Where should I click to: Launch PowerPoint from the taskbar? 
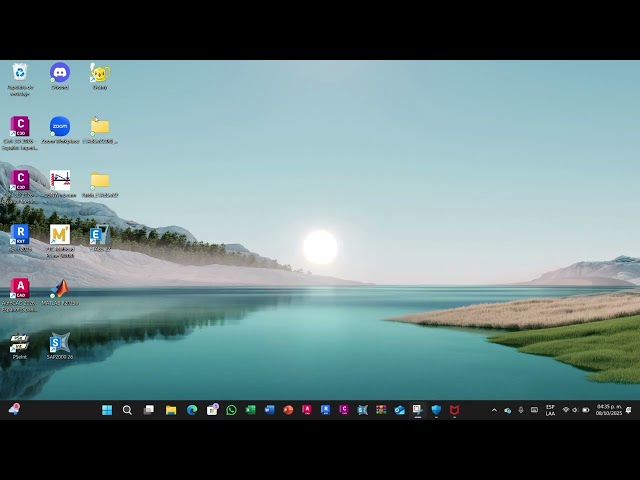(288, 410)
